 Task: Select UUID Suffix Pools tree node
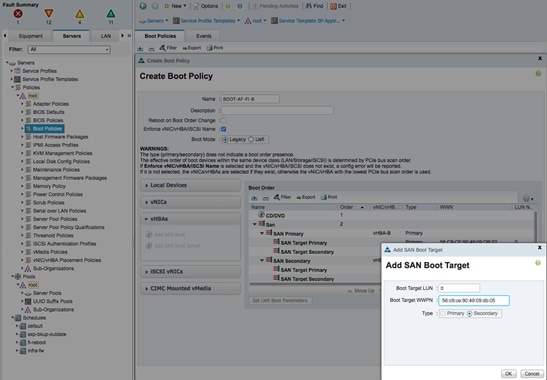(52, 301)
